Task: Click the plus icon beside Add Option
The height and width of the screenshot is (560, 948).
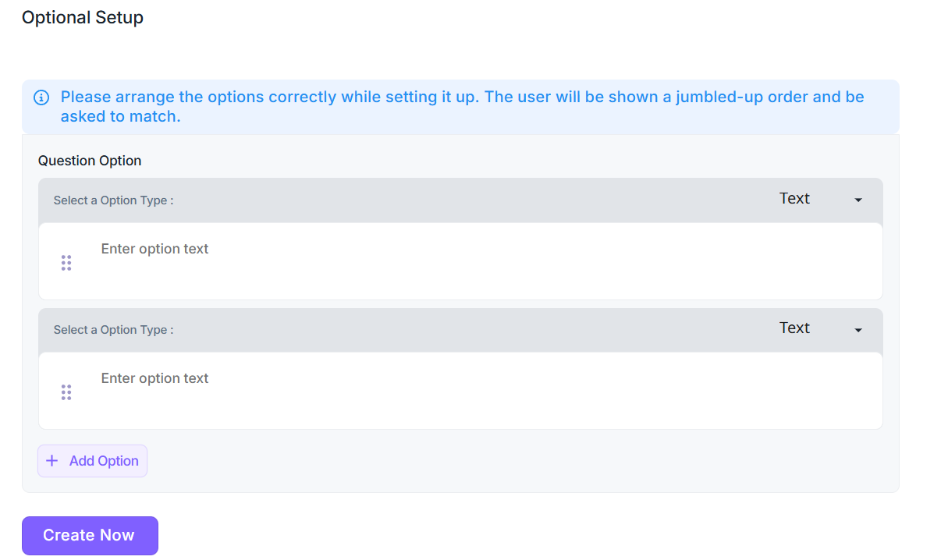Action: tap(52, 461)
